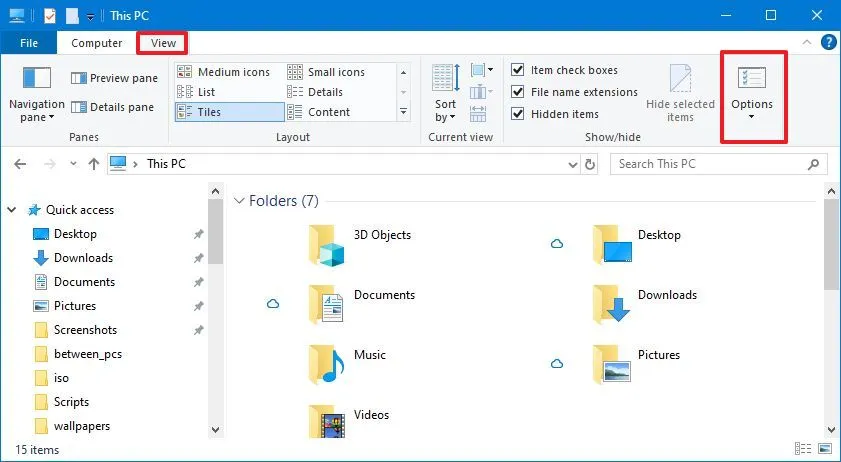This screenshot has width=841, height=462.
Task: Open the File menu
Action: (x=28, y=43)
